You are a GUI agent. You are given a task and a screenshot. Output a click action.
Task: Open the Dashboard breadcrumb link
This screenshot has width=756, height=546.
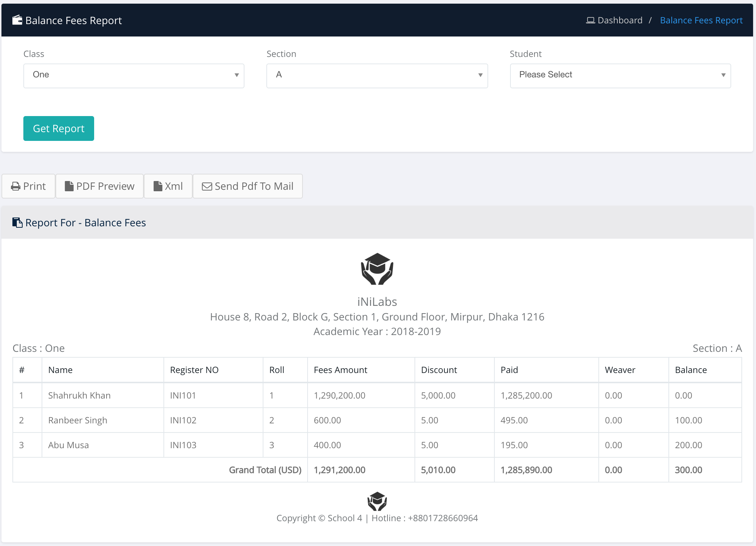pos(620,20)
